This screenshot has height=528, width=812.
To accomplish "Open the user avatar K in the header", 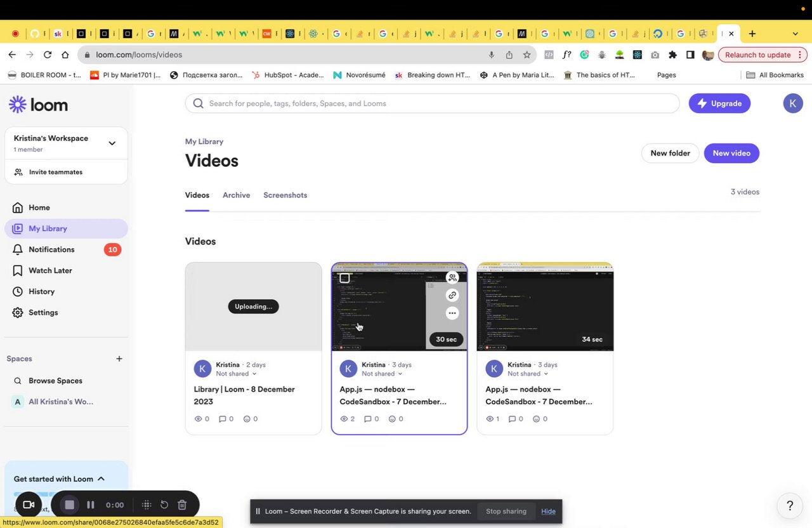I will click(x=793, y=103).
